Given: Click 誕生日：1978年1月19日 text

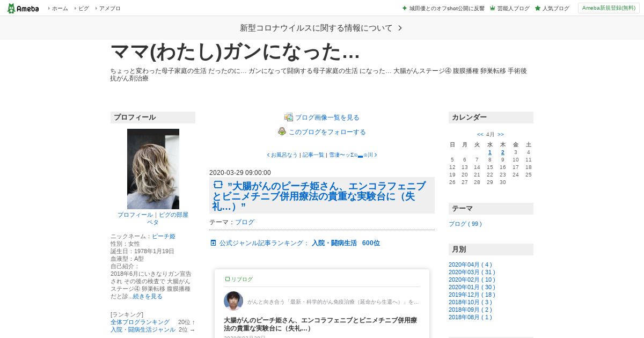Looking at the screenshot, I should 142,251.
